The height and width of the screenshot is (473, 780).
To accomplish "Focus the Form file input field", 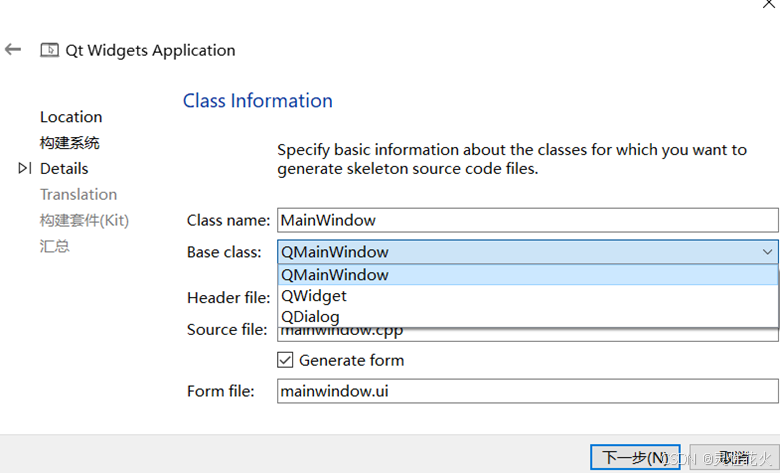I will [527, 391].
